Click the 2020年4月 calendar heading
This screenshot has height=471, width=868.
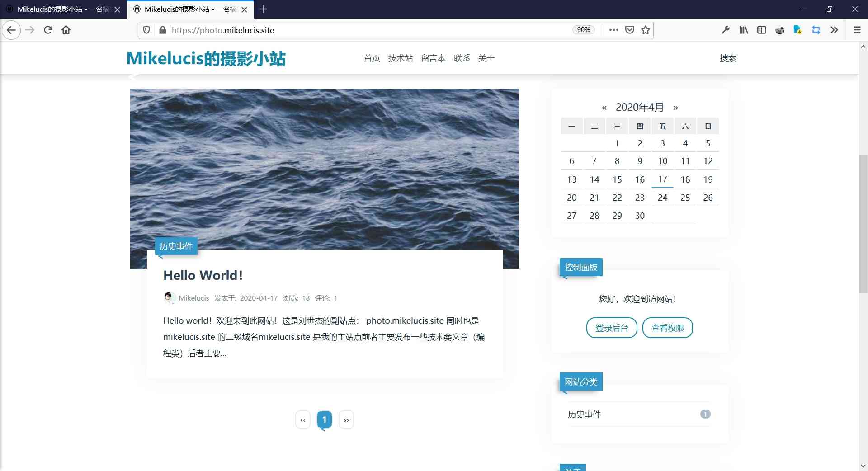click(x=640, y=108)
